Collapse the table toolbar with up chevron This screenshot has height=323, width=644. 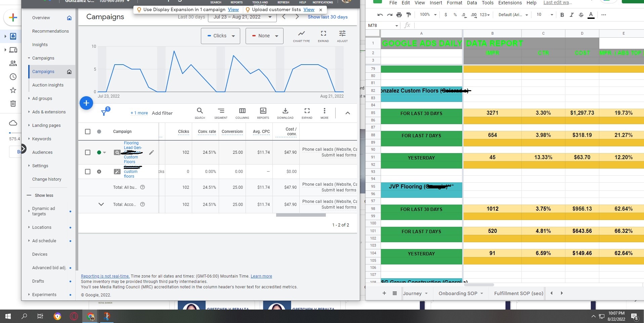[x=348, y=113]
